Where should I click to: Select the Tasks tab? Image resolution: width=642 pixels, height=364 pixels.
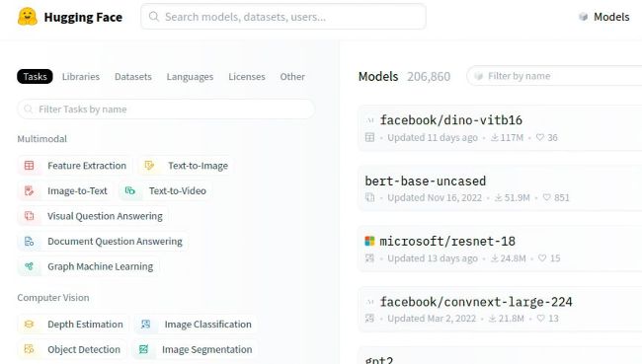click(x=35, y=77)
